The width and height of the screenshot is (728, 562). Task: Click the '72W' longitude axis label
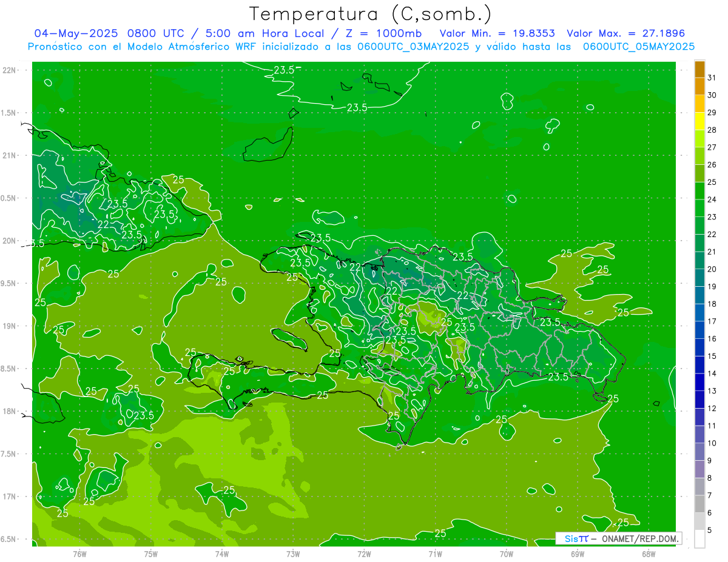pyautogui.click(x=364, y=554)
